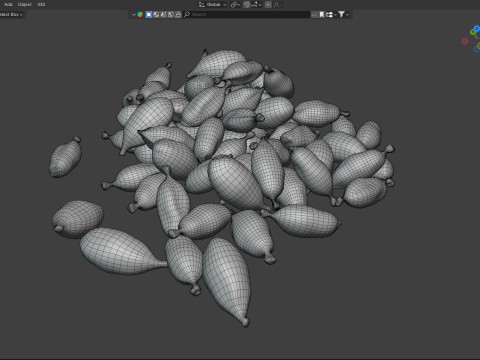The height and width of the screenshot is (360, 480).
Task: Open the Select Box mode dropdown
Action: [11, 14]
